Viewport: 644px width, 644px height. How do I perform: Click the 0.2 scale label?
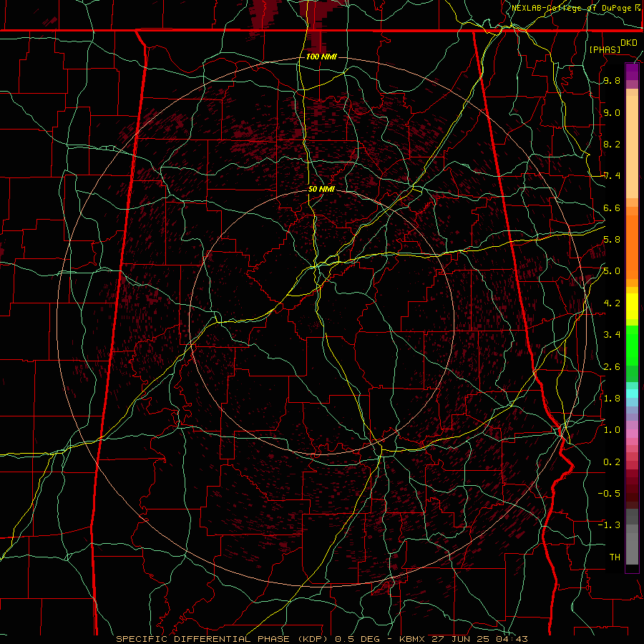coord(612,462)
